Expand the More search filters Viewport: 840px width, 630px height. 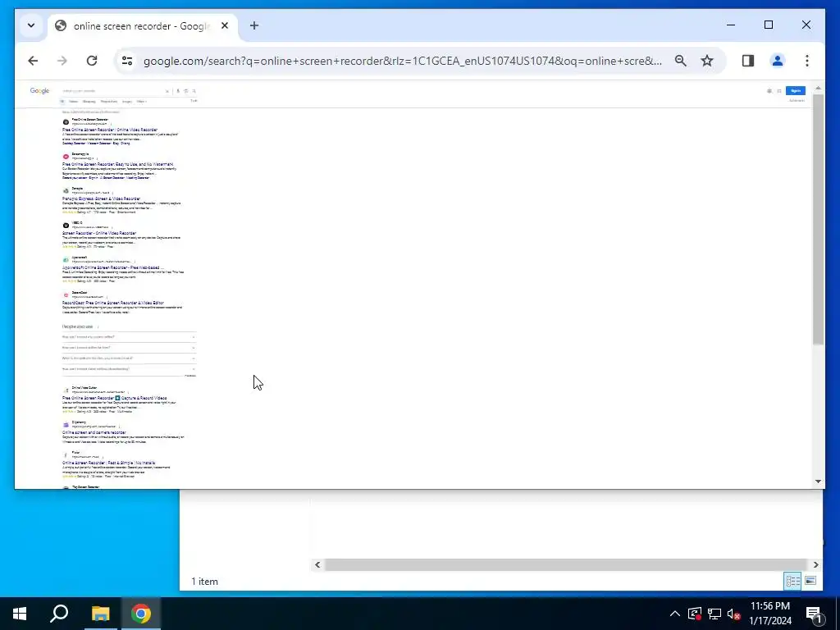pyautogui.click(x=141, y=101)
